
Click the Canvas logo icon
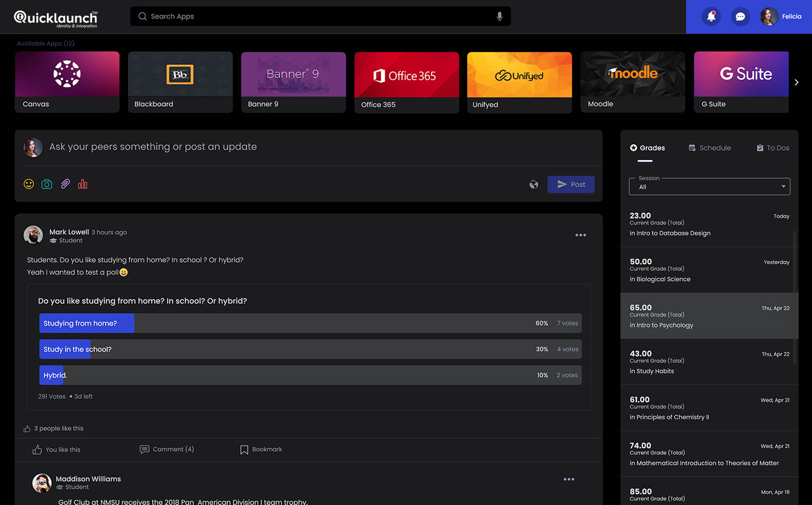(67, 74)
